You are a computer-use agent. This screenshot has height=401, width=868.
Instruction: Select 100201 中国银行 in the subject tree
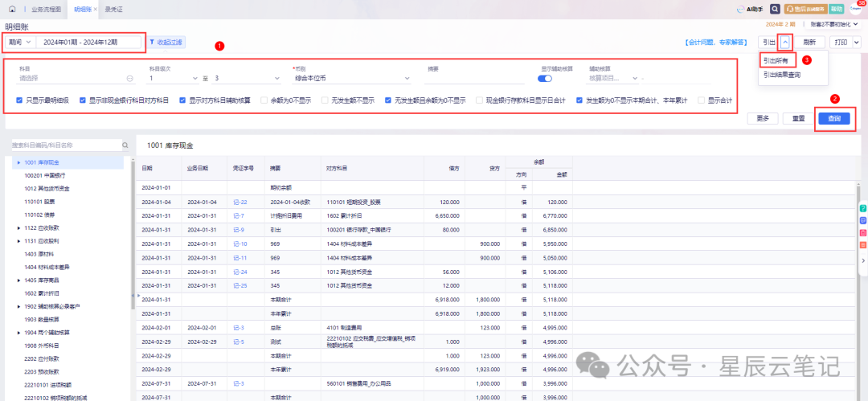[44, 175]
